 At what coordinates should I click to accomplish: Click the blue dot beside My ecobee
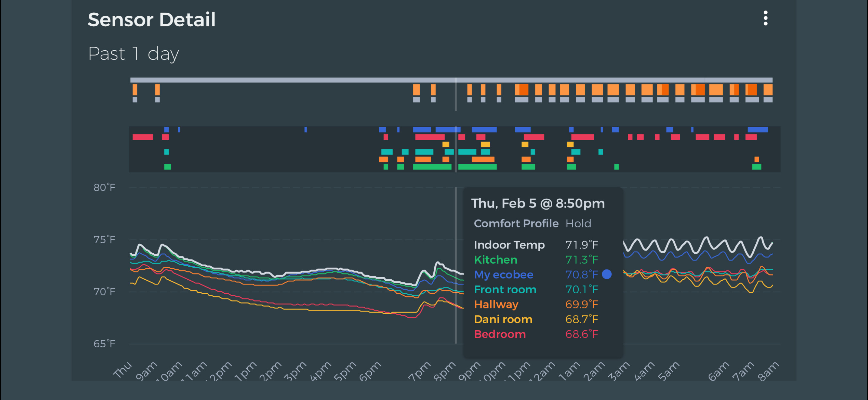click(x=607, y=274)
